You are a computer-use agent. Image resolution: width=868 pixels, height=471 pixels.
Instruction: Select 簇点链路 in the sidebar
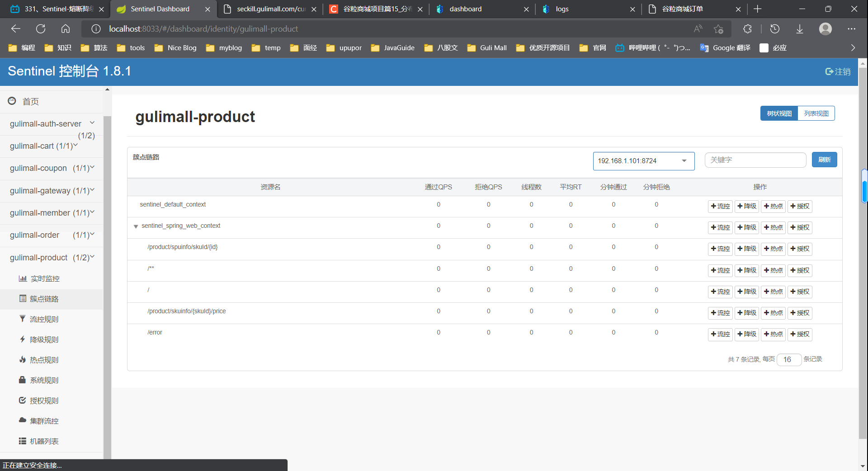point(39,299)
